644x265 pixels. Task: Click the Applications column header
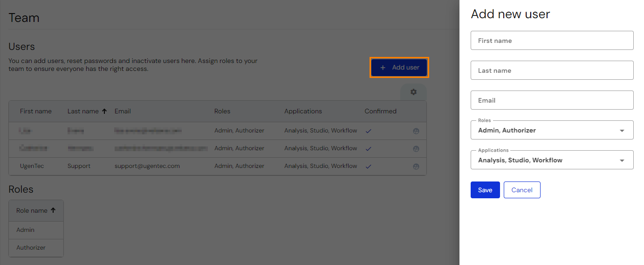[x=303, y=111]
